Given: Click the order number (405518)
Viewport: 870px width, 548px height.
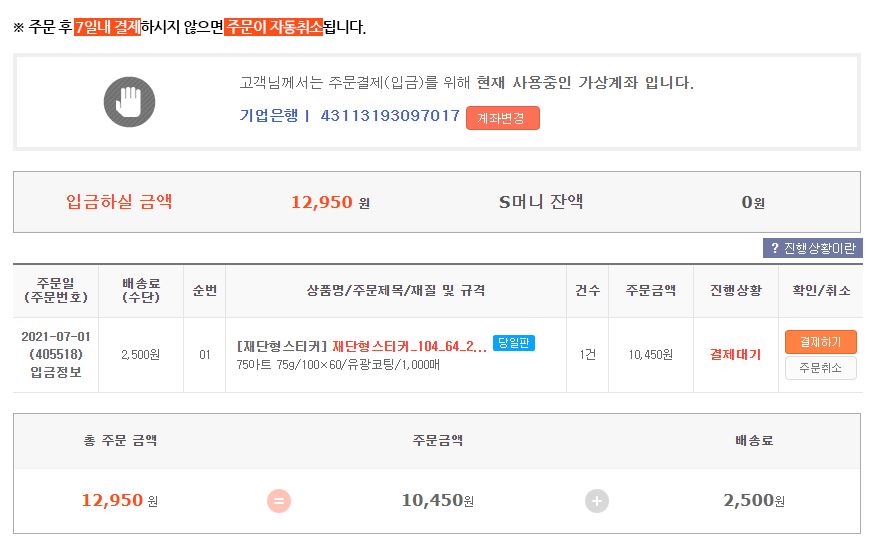Looking at the screenshot, I should pyautogui.click(x=56, y=354).
